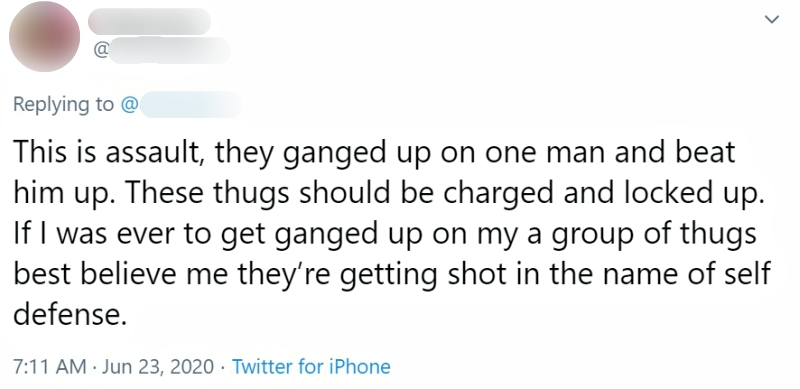Screen dimensions: 800x389
Task: Select the 'Replying to' label
Action: click(63, 105)
